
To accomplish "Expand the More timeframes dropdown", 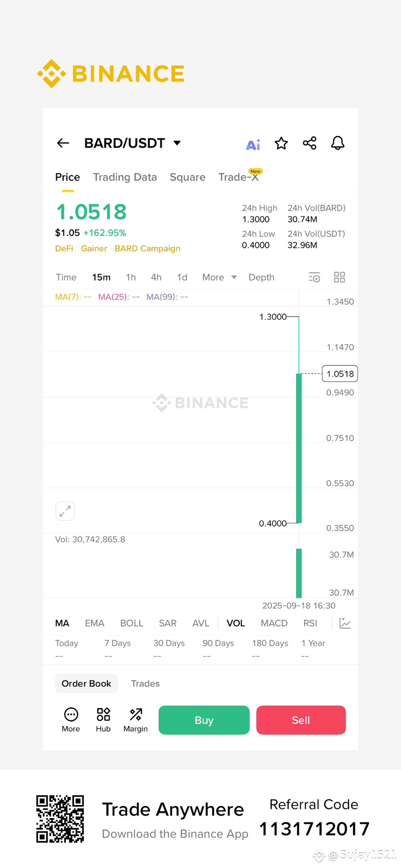I will [219, 278].
